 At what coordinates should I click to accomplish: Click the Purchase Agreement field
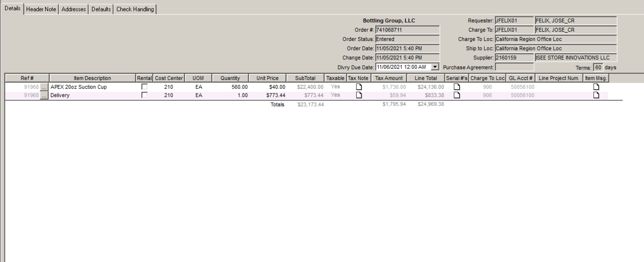click(514, 67)
